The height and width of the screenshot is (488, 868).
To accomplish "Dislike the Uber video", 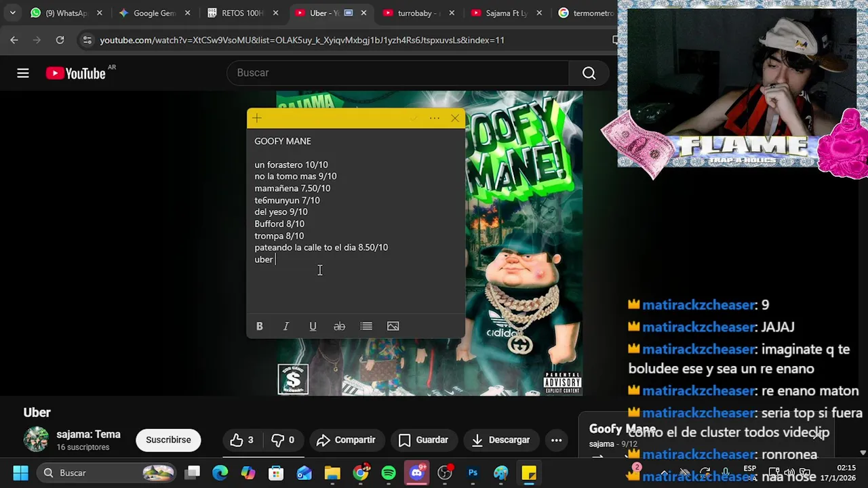I will 283,440.
